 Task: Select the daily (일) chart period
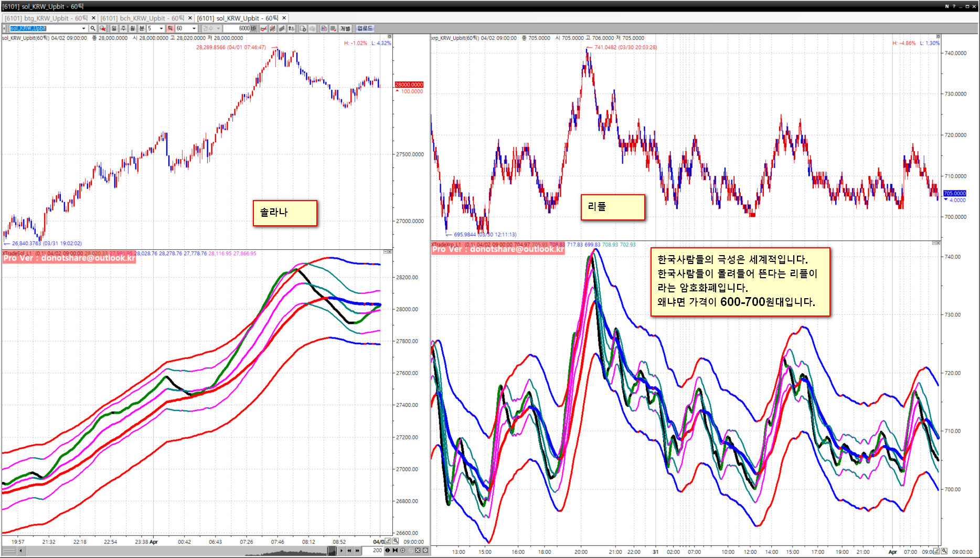114,28
